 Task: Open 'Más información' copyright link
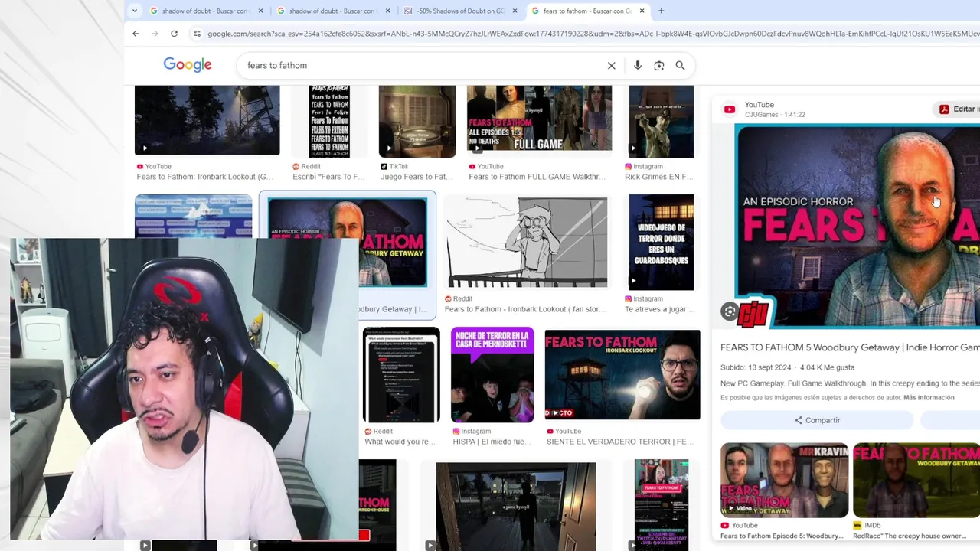(x=929, y=398)
